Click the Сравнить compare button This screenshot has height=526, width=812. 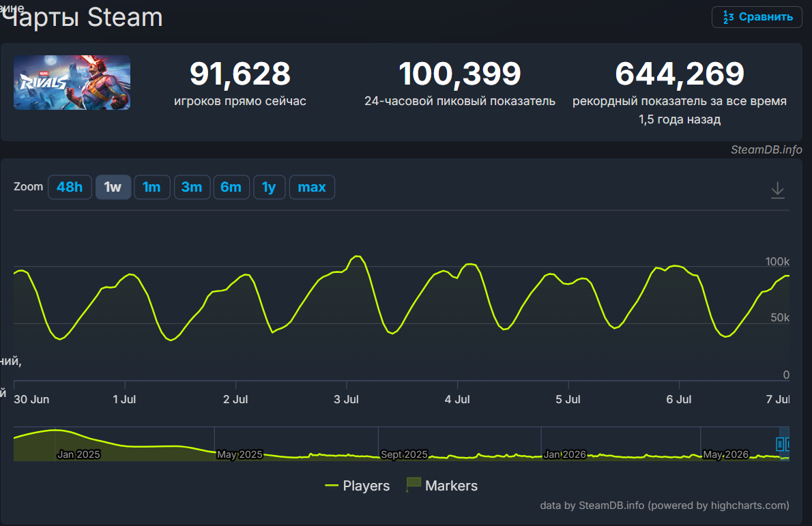(x=757, y=17)
